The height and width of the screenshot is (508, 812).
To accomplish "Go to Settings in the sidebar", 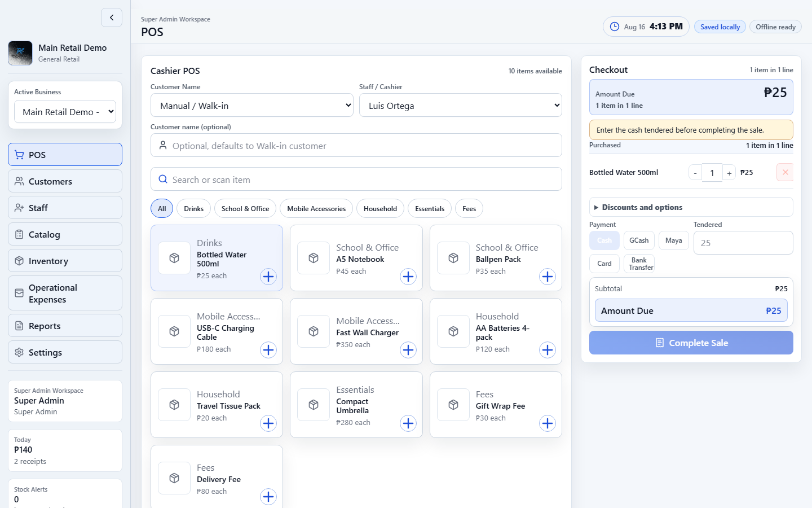I will tap(65, 352).
